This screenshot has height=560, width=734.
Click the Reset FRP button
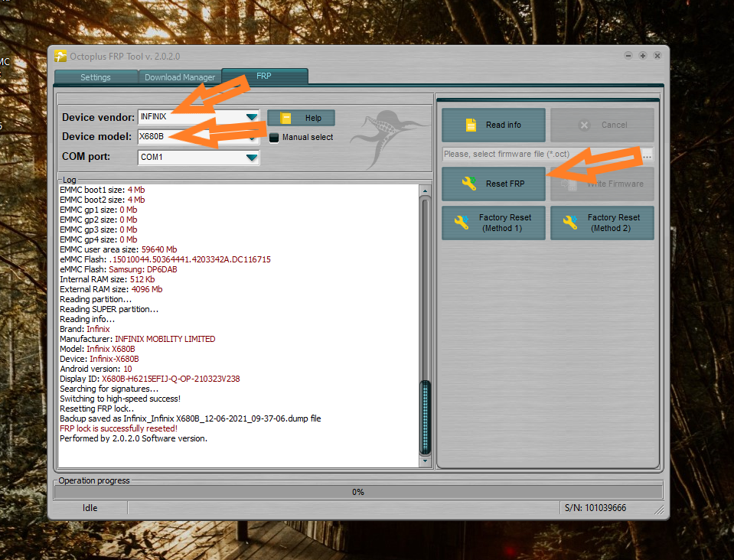pyautogui.click(x=494, y=184)
